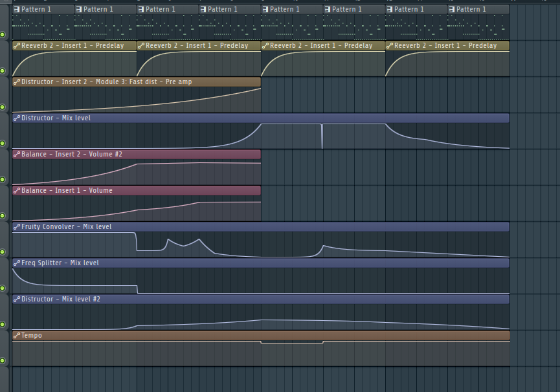Open clip menu icon of Balance Insert 1 Volume
Screen dimensions: 560x392
pos(16,191)
